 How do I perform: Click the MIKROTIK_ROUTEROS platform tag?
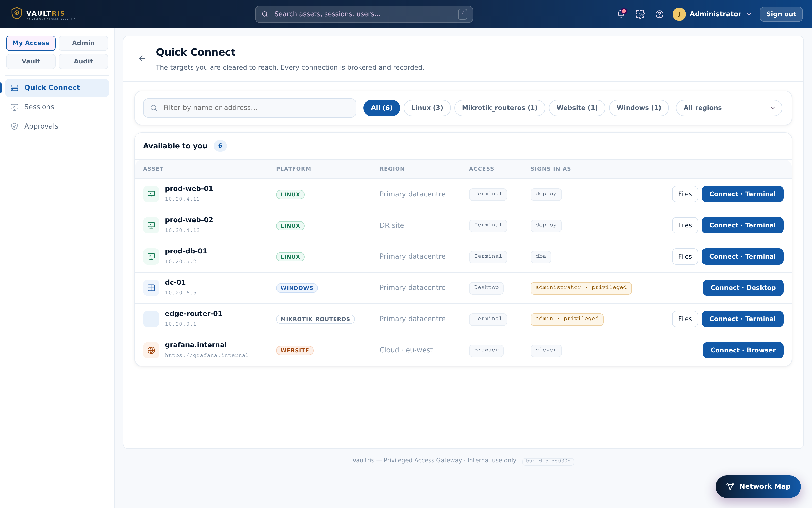315,320
